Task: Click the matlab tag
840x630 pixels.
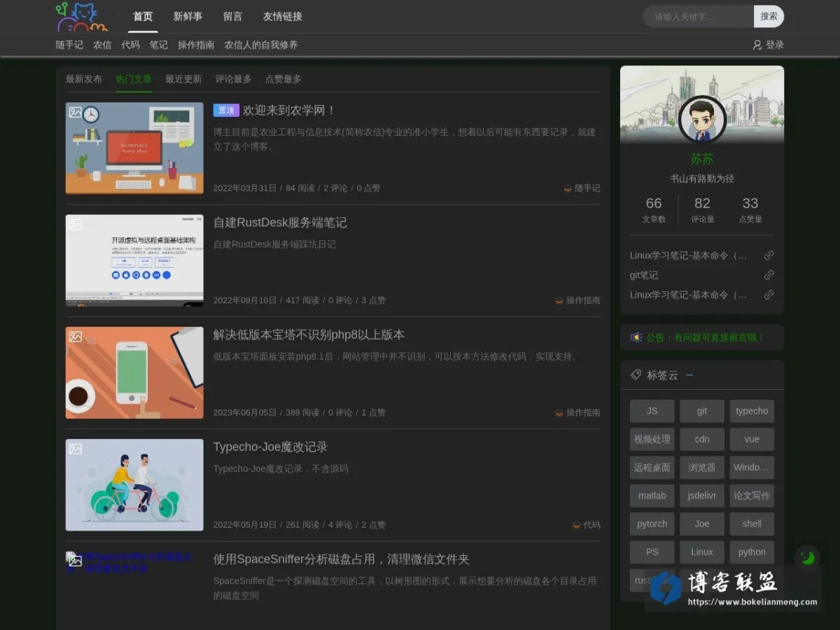Action: pyautogui.click(x=652, y=496)
